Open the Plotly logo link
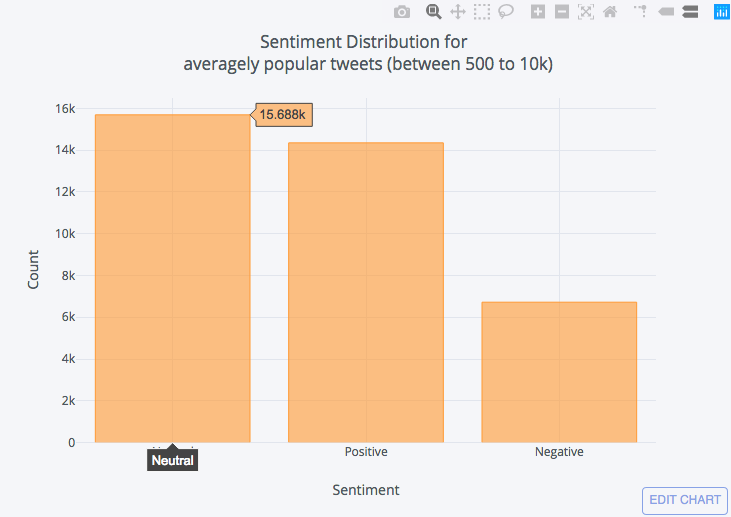The width and height of the screenshot is (731, 517). [721, 12]
